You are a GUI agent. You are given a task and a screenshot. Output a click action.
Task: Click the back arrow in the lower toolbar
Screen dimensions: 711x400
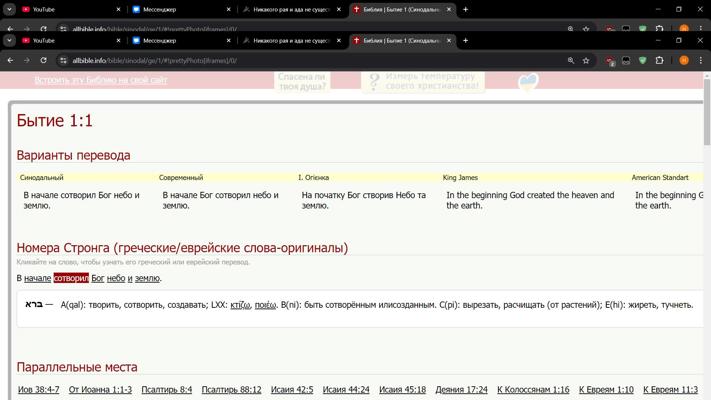[10, 60]
